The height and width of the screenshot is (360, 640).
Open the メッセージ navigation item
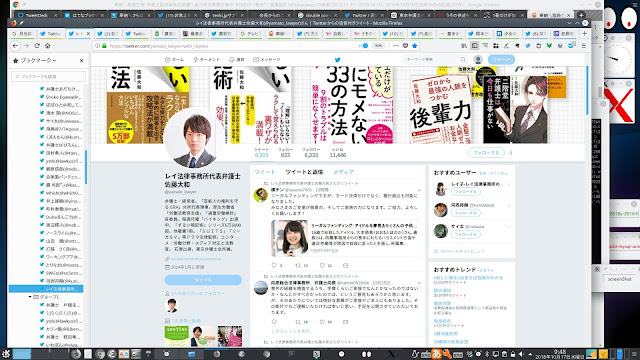click(267, 60)
